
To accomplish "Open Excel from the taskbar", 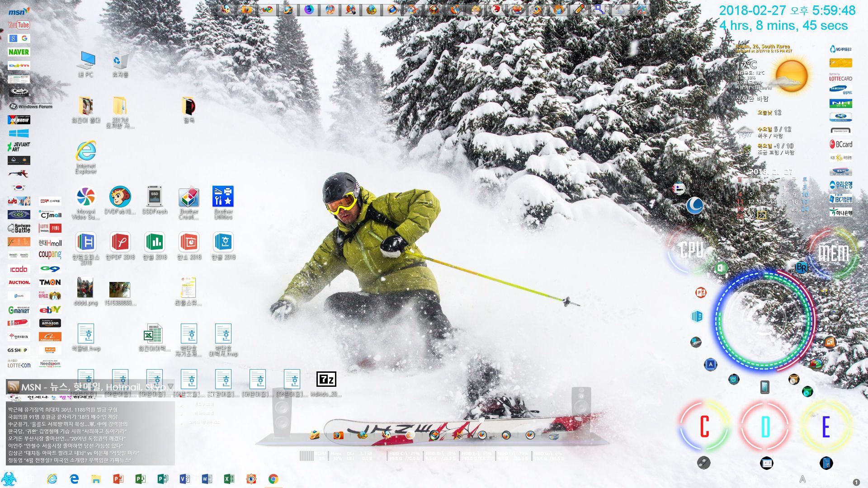I will coord(229,479).
